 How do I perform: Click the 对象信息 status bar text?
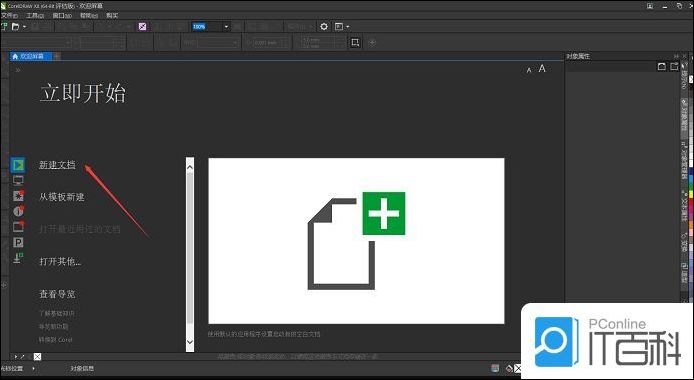click(x=82, y=368)
